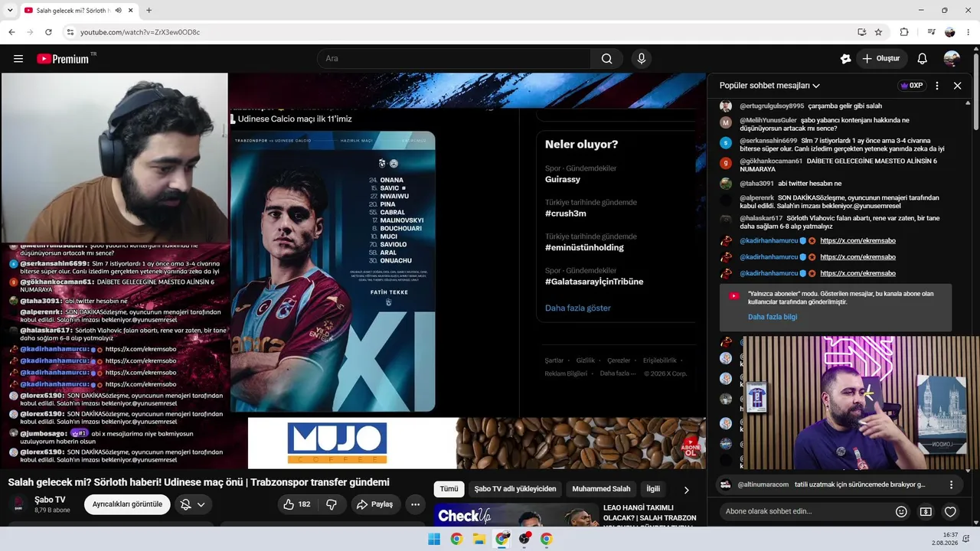The image size is (980, 551).
Task: Select the Muhammed Salah chip
Action: coord(601,489)
